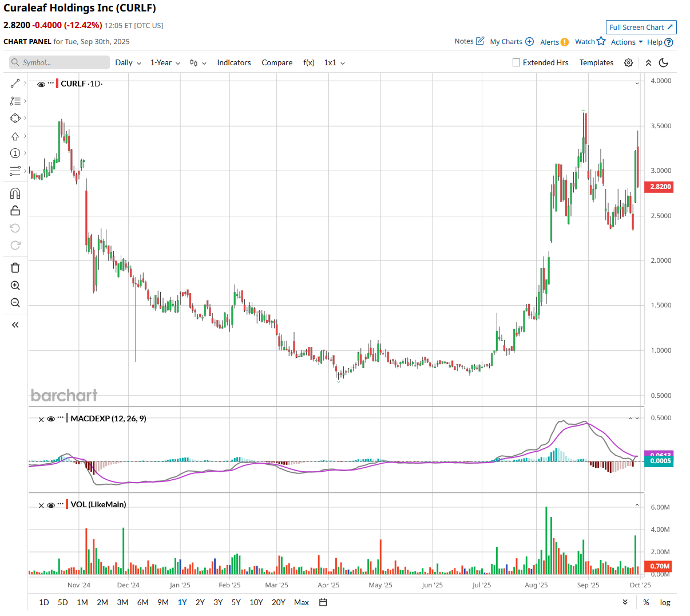Click the undo arrow icon
The image size is (690, 616).
tap(15, 228)
